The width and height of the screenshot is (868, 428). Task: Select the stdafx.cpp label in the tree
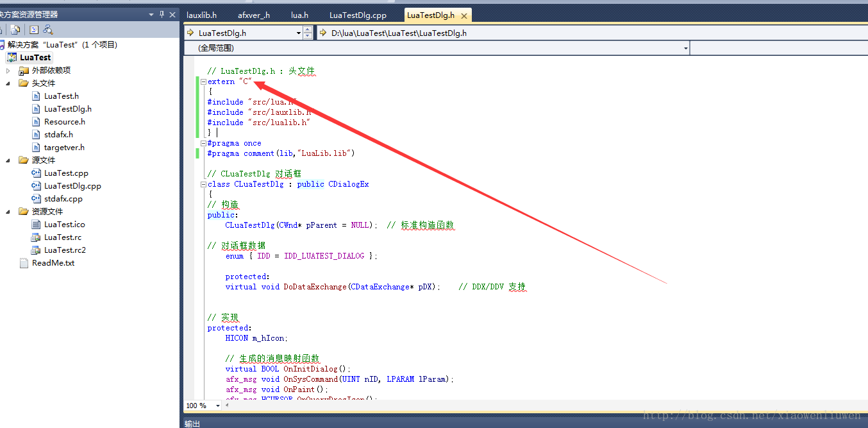tap(63, 198)
